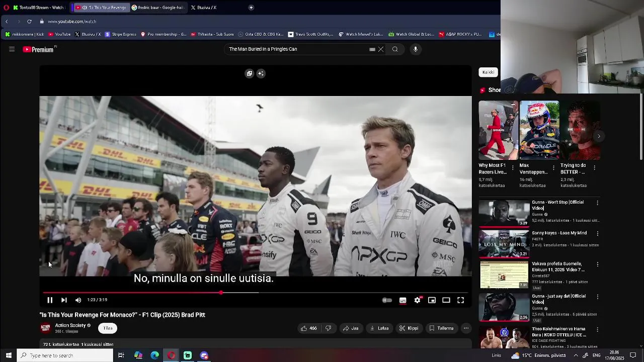
Task: Mute the video volume
Action: (x=78, y=300)
